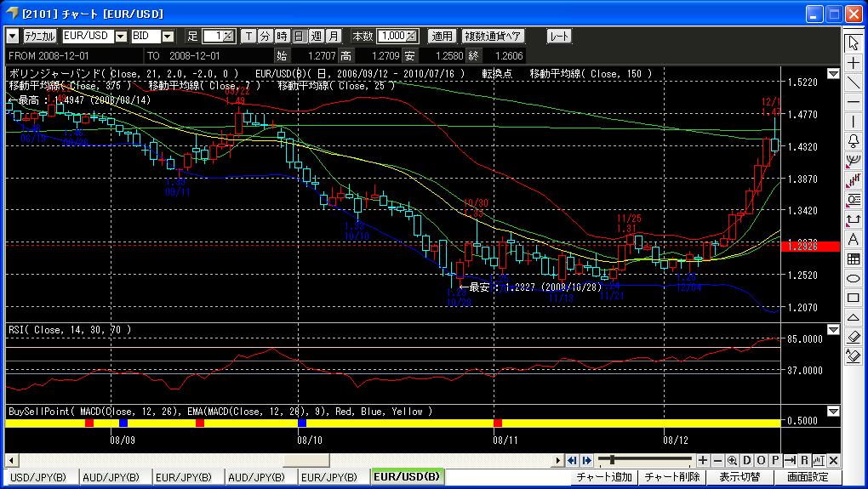
Task: Click the X icon in chart toolbar
Action: click(x=833, y=460)
